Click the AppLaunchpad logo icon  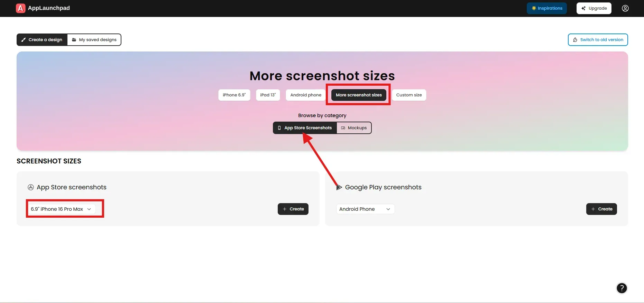[21, 8]
